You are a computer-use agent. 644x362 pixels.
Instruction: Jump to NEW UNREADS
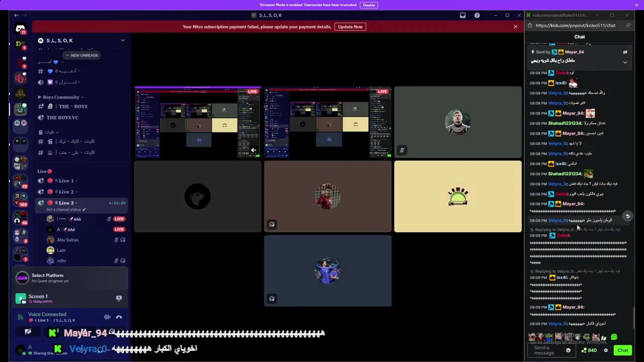point(82,55)
